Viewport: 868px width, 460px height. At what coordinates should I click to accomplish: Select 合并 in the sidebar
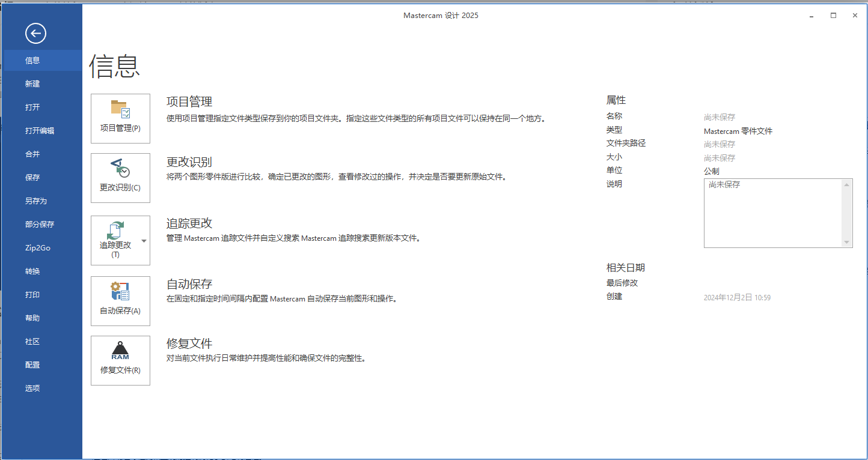[43, 154]
